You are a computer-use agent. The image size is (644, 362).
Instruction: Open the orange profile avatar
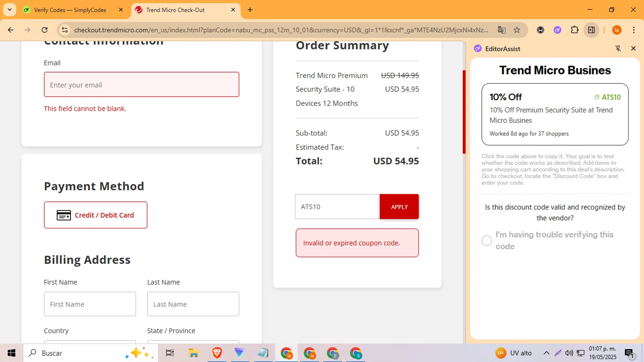[617, 30]
